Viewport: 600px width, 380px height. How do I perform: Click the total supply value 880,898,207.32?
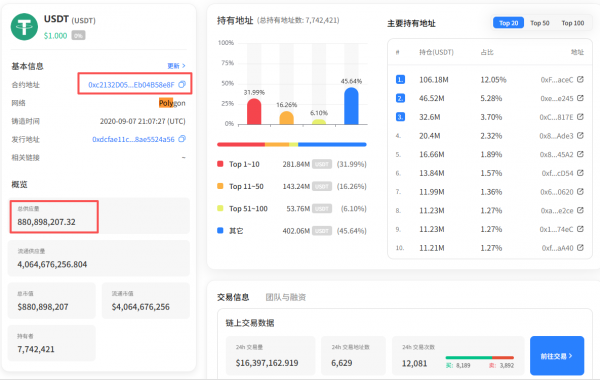pos(46,222)
